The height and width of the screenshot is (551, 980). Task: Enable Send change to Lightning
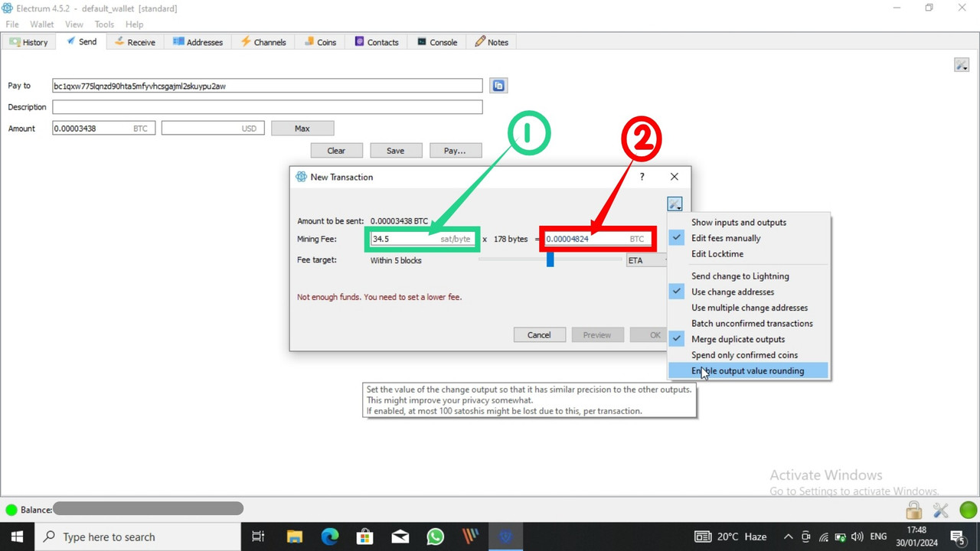(x=749, y=276)
